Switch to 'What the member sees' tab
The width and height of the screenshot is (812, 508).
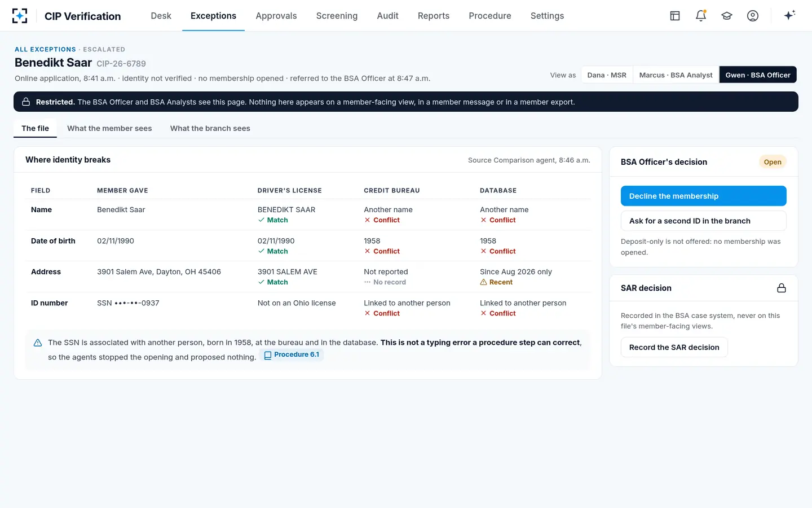pos(109,128)
